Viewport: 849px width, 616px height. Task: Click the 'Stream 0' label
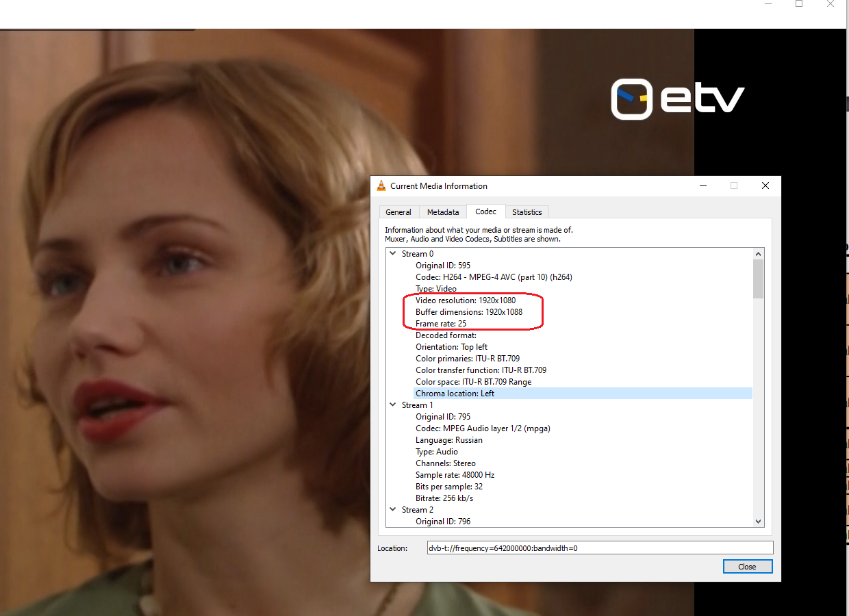[x=418, y=254]
